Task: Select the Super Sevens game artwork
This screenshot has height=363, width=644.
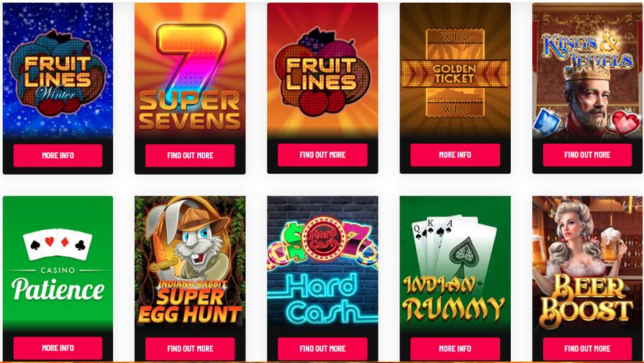Action: 190,70
